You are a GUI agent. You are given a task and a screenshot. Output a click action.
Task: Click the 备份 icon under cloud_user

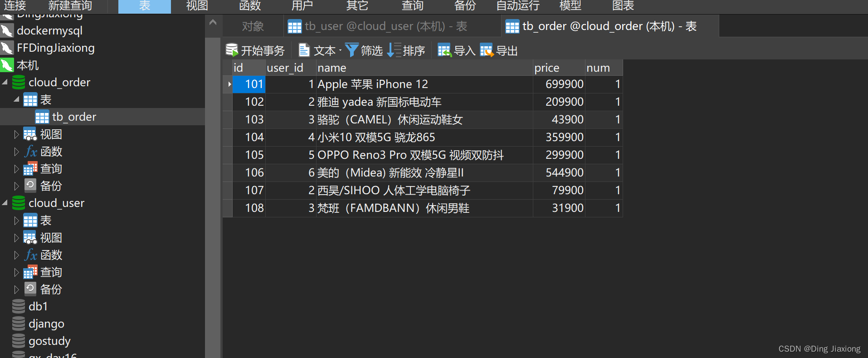[x=30, y=289]
